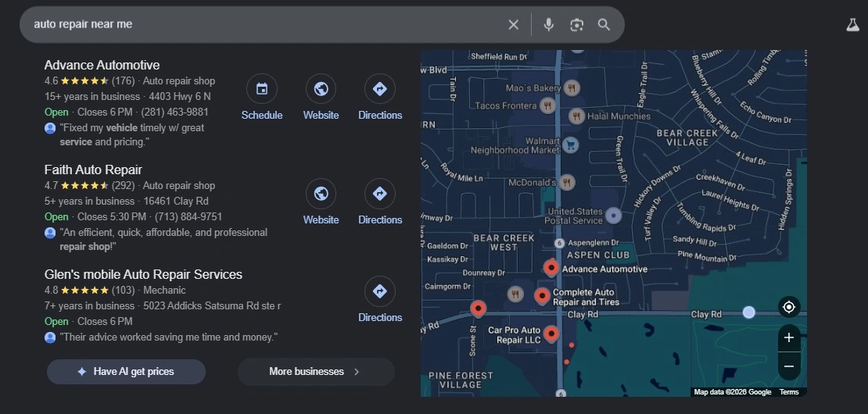The height and width of the screenshot is (414, 868).
Task: Open Website globe icon for Advance Automotive
Action: click(321, 89)
